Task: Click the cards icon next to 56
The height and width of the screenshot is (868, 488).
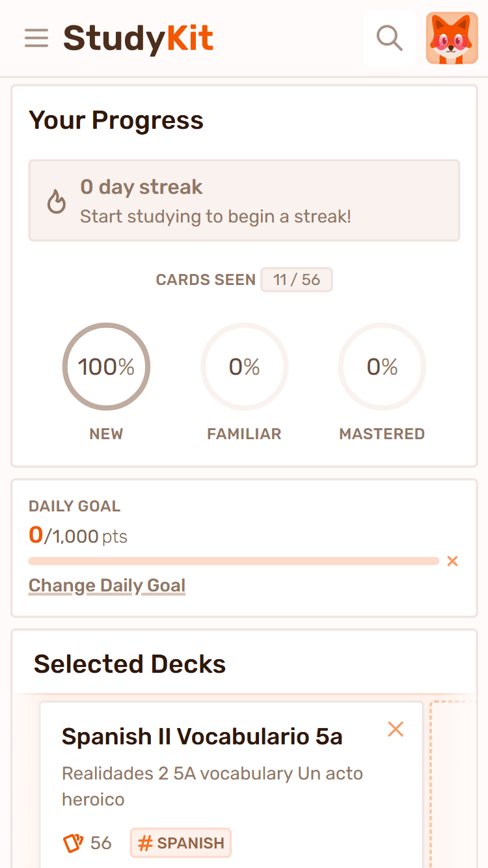Action: tap(72, 843)
